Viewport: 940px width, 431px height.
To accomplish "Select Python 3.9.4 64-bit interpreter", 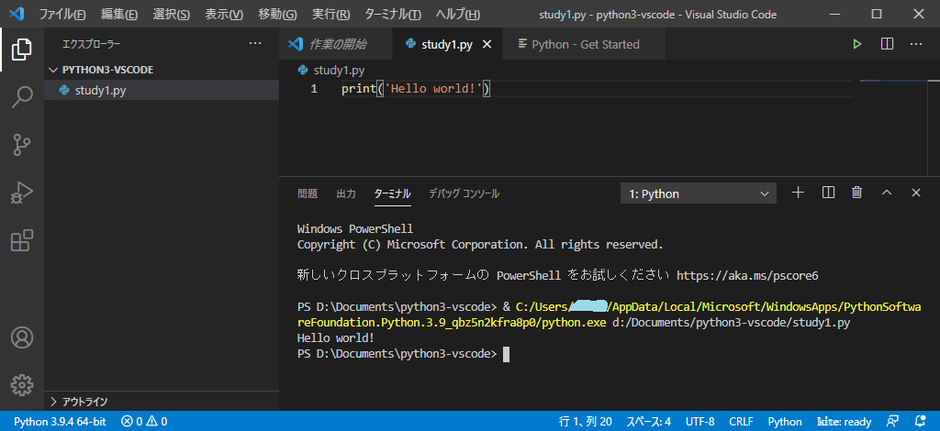I will tap(60, 421).
